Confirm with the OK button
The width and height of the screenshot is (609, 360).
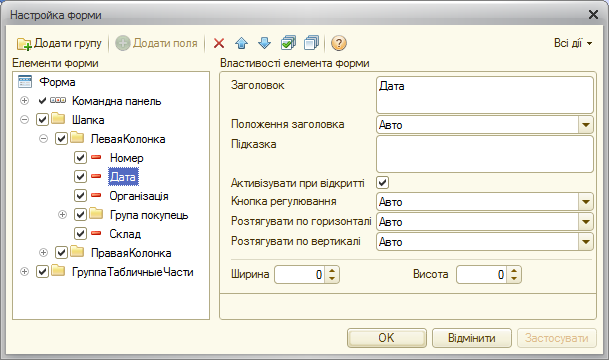pos(386,338)
